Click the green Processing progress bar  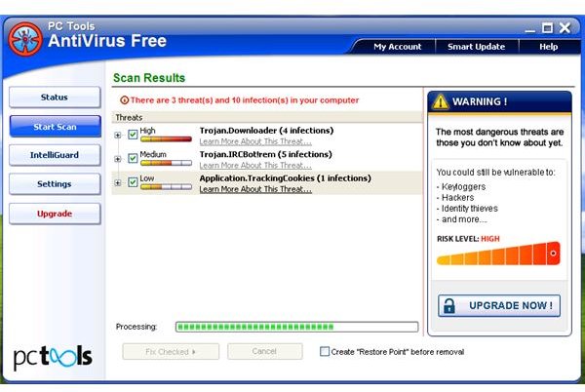point(296,327)
